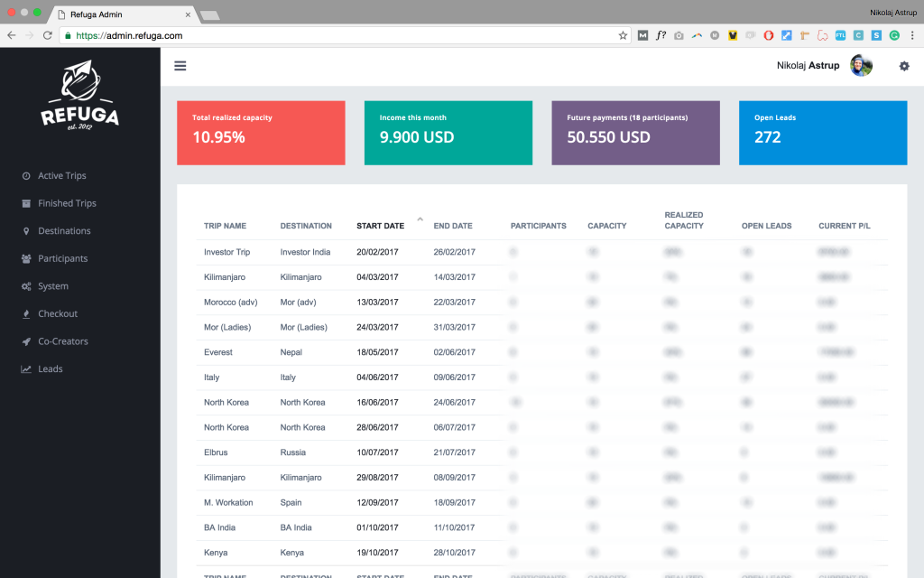Select the Active Trips clock icon

click(26, 176)
